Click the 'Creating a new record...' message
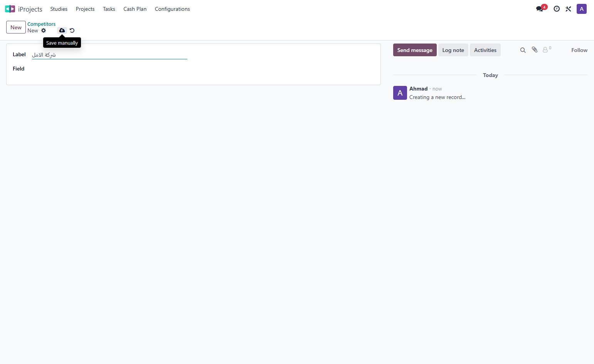Screen dimensions: 594x364 coord(438,97)
